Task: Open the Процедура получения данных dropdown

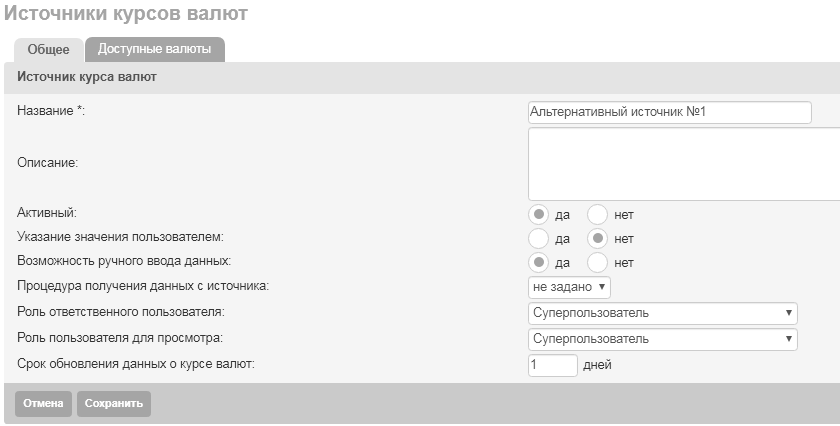Action: [x=569, y=287]
